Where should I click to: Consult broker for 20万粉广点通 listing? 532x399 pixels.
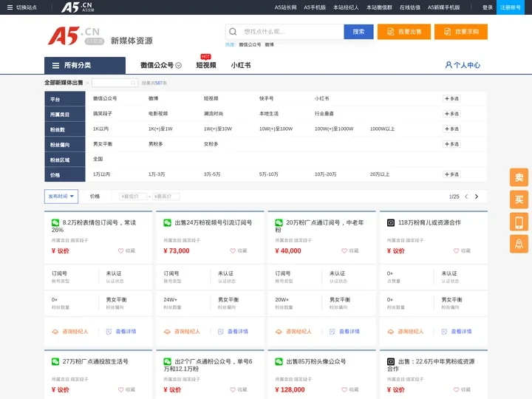[293, 332]
